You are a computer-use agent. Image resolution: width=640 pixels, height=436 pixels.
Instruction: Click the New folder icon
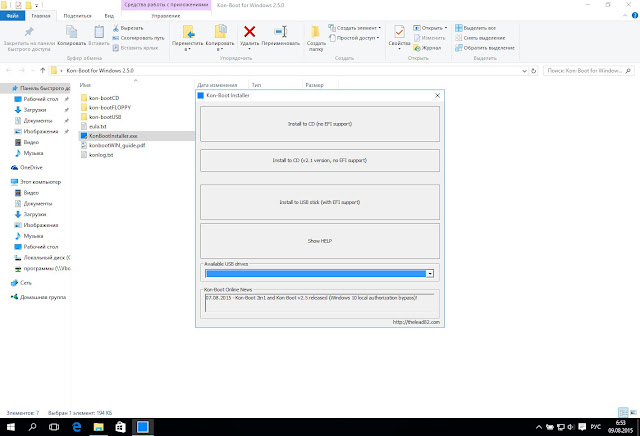tap(316, 32)
